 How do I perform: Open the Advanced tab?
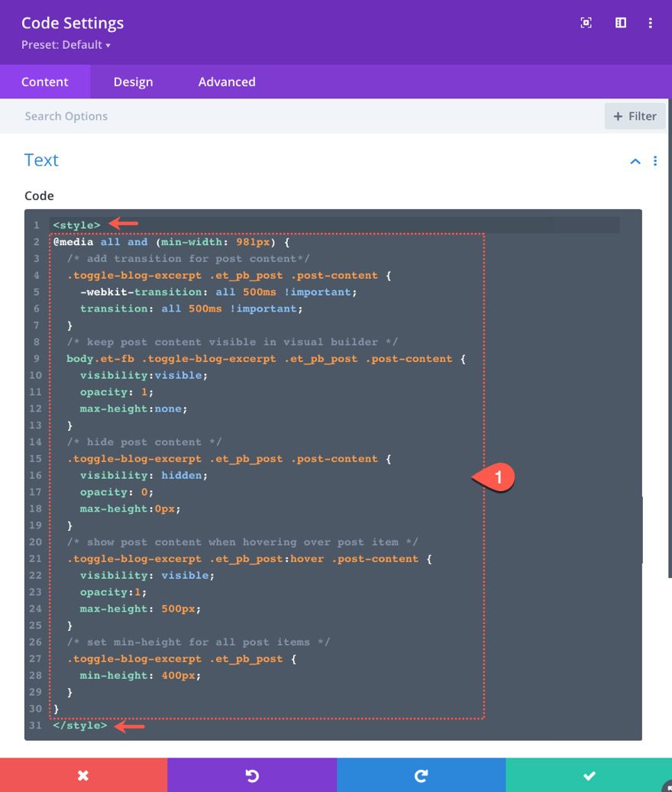click(227, 82)
